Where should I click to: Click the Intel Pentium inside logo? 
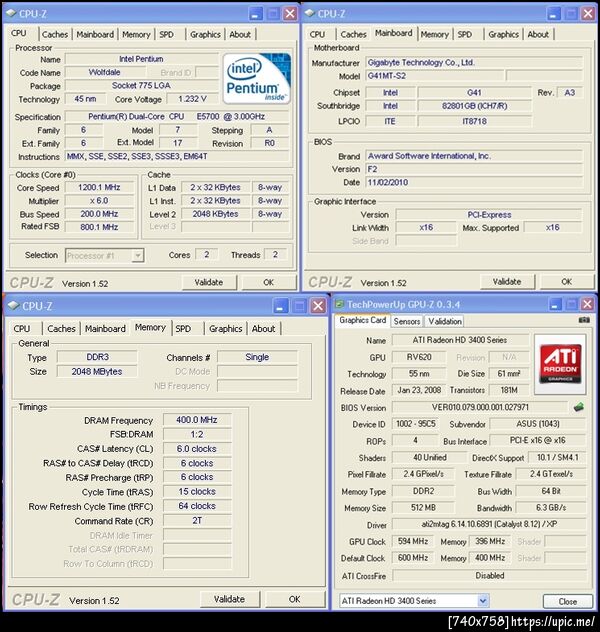[257, 79]
